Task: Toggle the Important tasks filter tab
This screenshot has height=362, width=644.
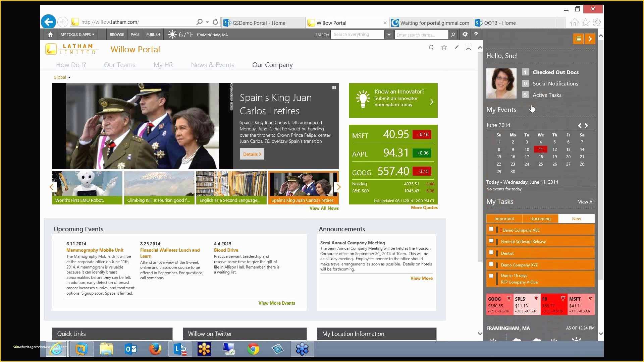Action: pos(504,218)
